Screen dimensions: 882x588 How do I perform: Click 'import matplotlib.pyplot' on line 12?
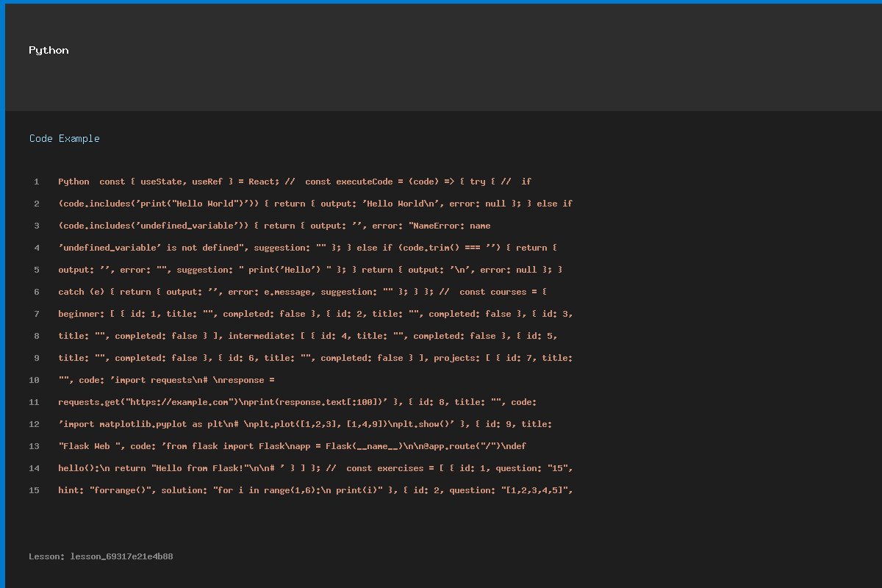tap(125, 424)
